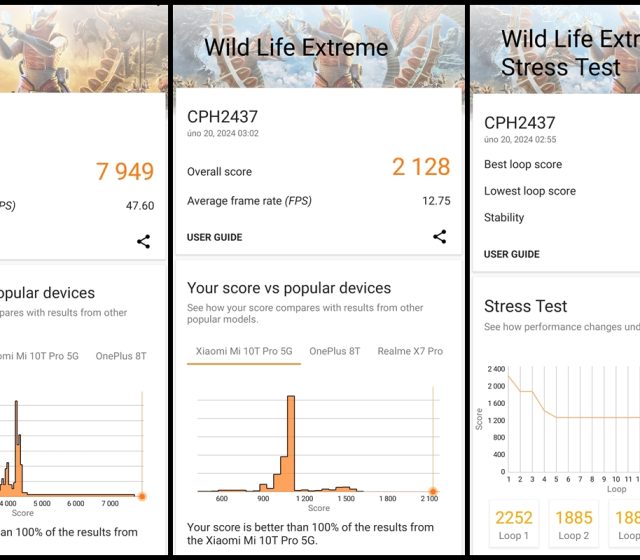Tap the overall score value 2 128
The height and width of the screenshot is (560, 640).
pyautogui.click(x=421, y=168)
